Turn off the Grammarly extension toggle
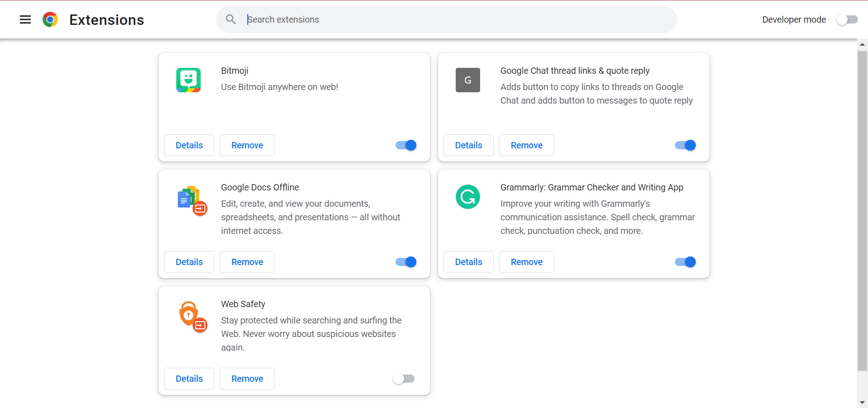 coord(685,262)
